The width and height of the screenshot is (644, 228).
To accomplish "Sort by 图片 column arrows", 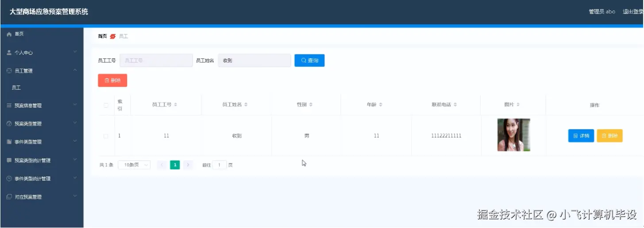I will (518, 105).
